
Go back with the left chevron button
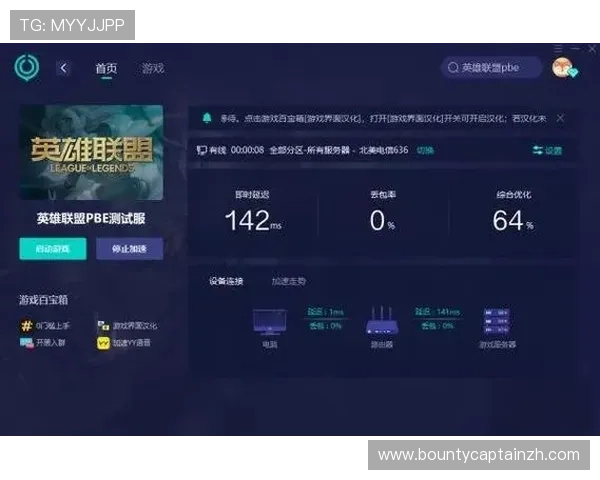click(64, 69)
